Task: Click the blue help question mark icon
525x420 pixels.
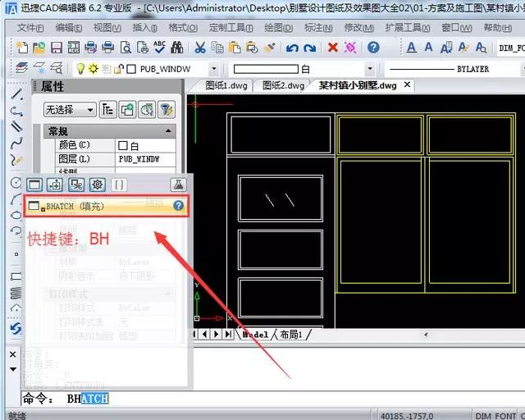Action: pyautogui.click(x=373, y=48)
